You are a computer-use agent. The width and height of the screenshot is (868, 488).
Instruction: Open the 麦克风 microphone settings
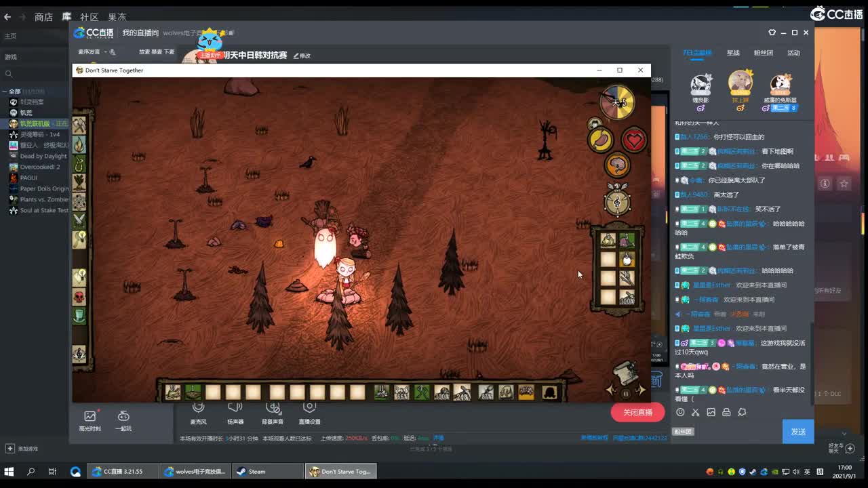(x=198, y=412)
